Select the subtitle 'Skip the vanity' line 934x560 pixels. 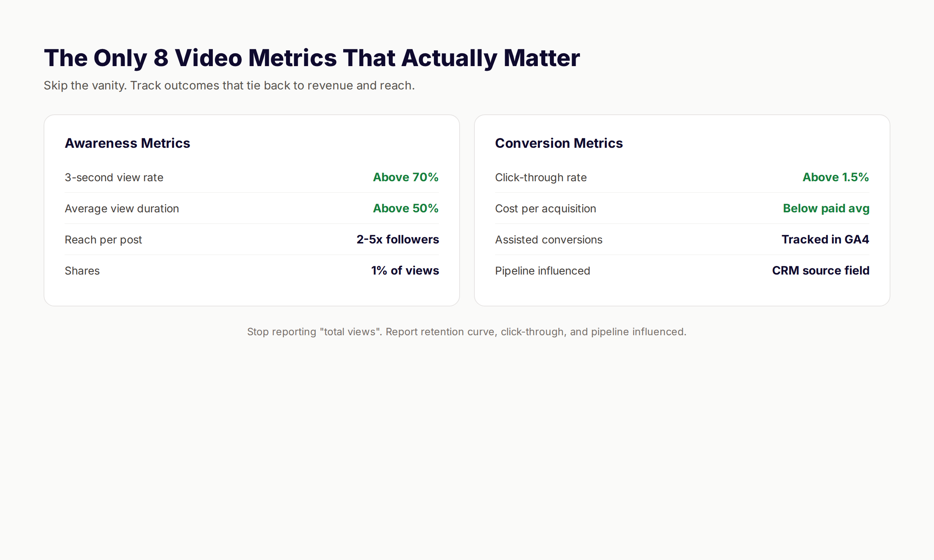point(229,86)
